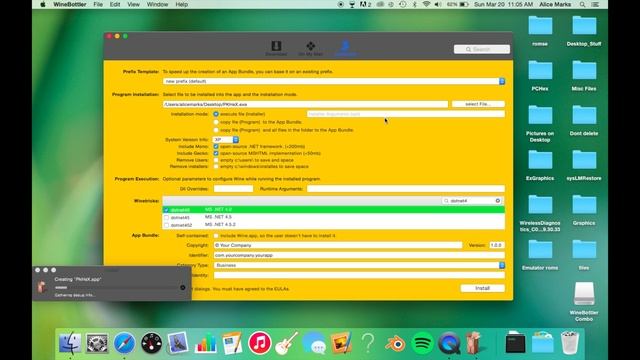This screenshot has height=360, width=640.
Task: Open the WineBottler app menu
Action: pyautogui.click(x=70, y=4)
